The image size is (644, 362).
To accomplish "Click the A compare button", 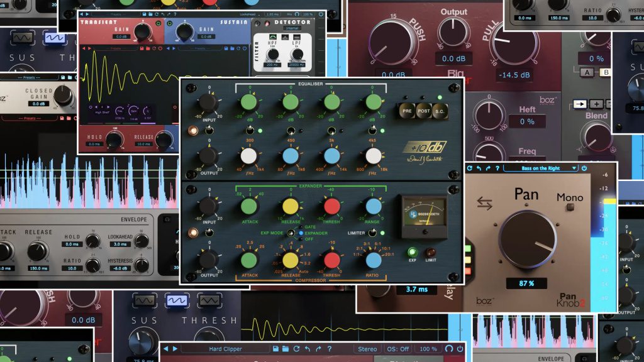I will coord(587,72).
